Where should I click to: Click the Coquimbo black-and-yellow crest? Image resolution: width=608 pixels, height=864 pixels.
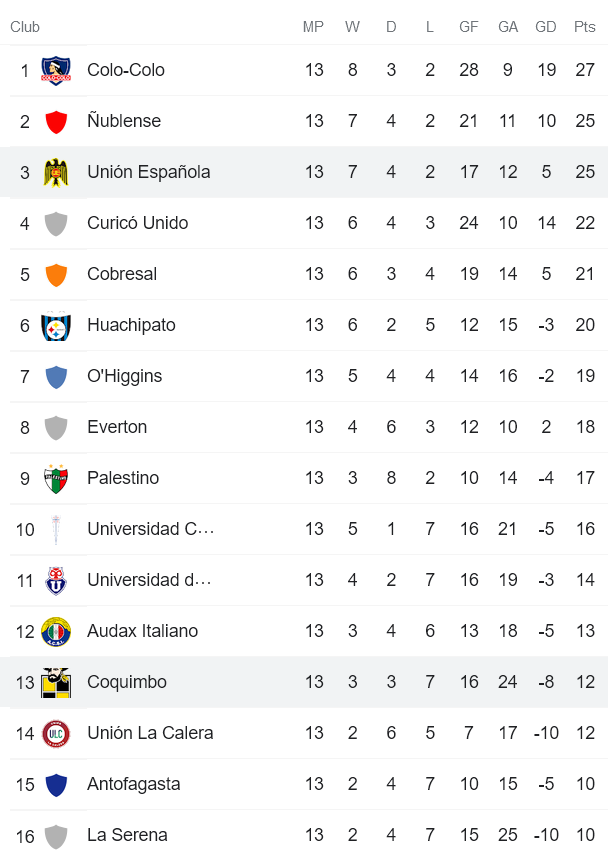(57, 682)
